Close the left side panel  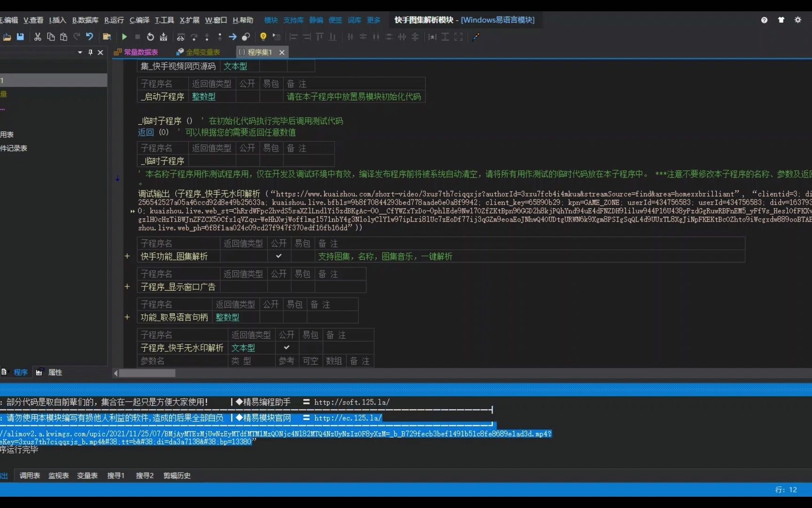pyautogui.click(x=100, y=52)
